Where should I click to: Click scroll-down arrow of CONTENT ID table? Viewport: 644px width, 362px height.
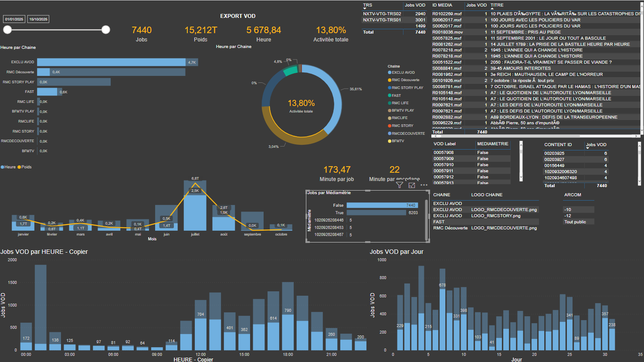click(x=639, y=181)
